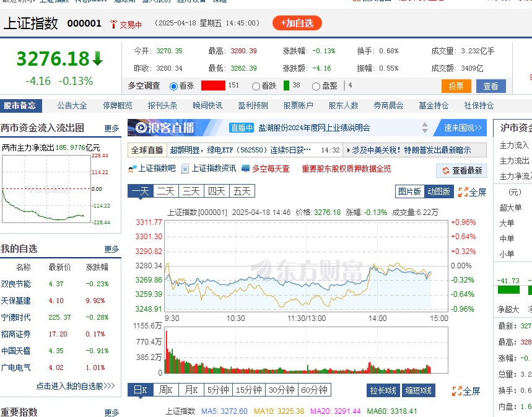Click the red 看涨 vote bar
532x417 pixels.
[213, 86]
